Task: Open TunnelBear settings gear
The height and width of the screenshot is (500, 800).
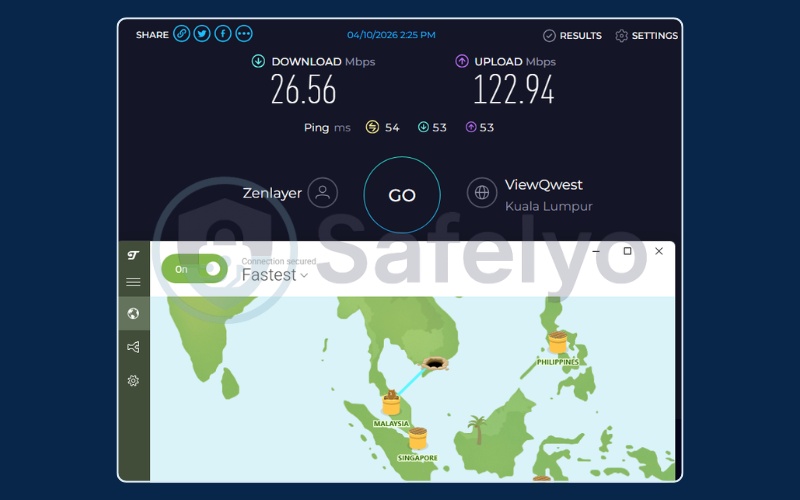Action: click(133, 381)
